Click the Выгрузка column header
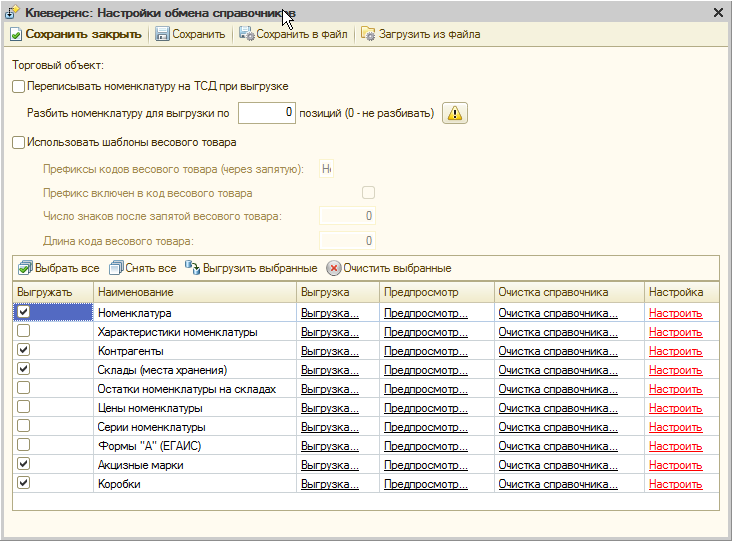This screenshot has width=732, height=541. pos(338,292)
